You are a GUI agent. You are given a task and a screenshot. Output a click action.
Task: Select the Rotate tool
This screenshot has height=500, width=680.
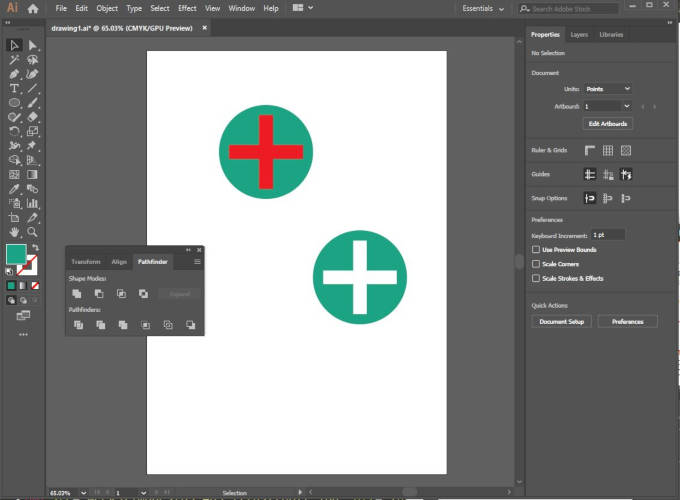14,131
